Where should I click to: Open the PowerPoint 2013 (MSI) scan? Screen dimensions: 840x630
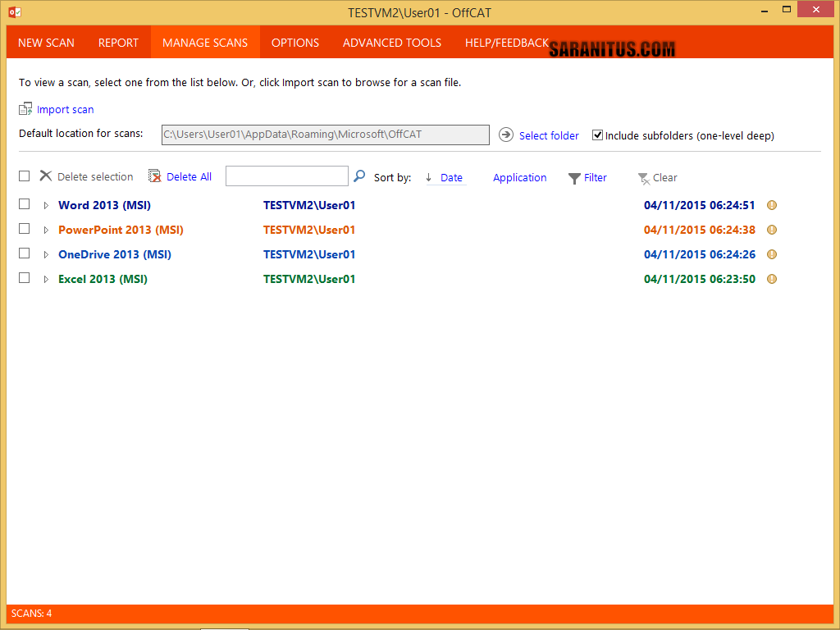121,230
